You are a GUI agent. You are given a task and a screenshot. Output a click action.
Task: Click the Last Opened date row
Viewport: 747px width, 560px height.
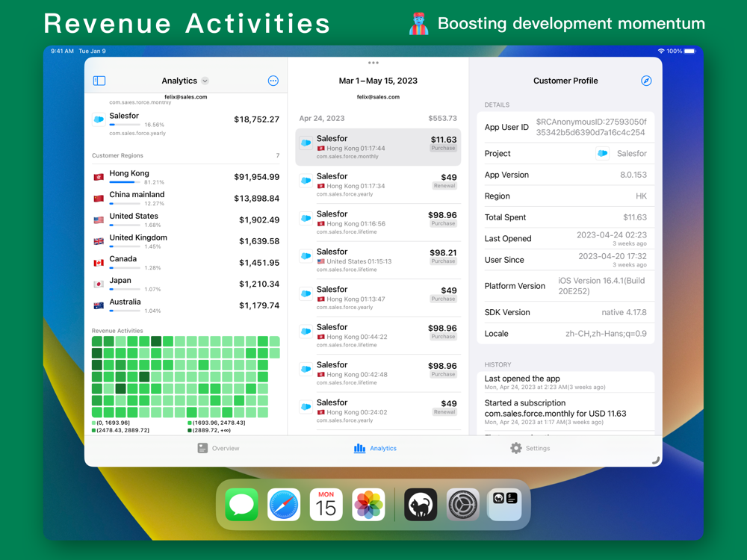(x=565, y=239)
